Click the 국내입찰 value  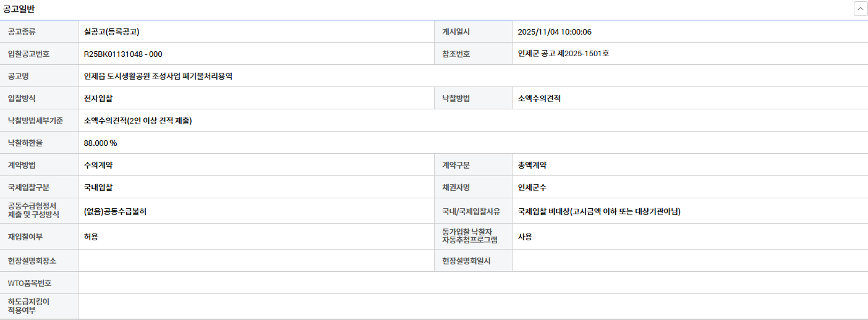click(x=98, y=187)
